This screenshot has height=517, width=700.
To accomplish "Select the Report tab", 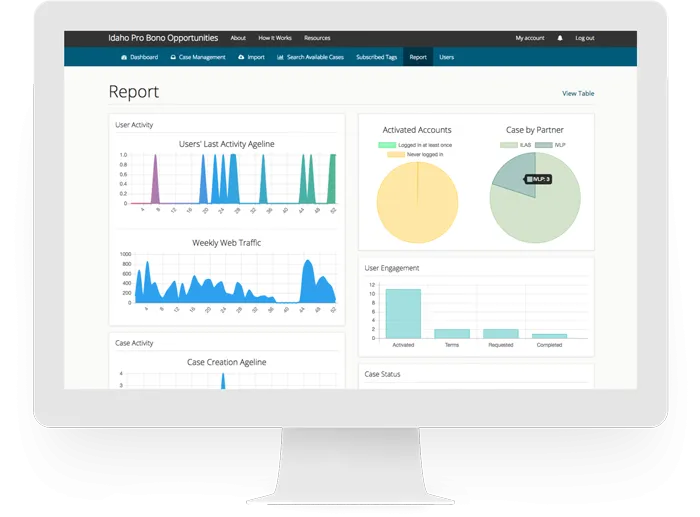I will [418, 57].
